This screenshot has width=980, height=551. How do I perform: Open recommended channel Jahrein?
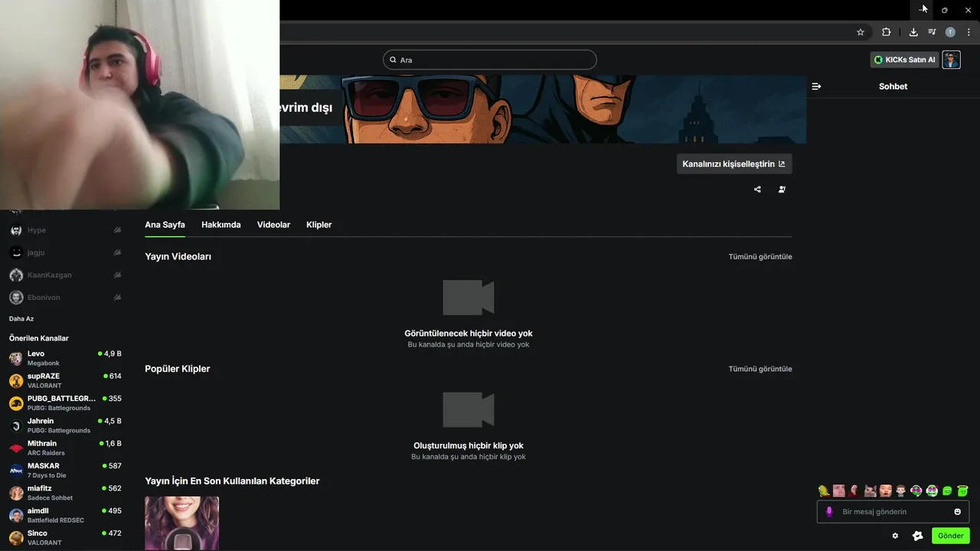(65, 425)
